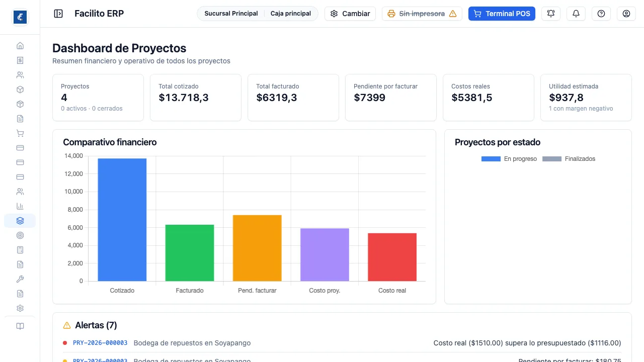Click the orange Pend. facturar bar
The height and width of the screenshot is (362, 644).
click(257, 248)
